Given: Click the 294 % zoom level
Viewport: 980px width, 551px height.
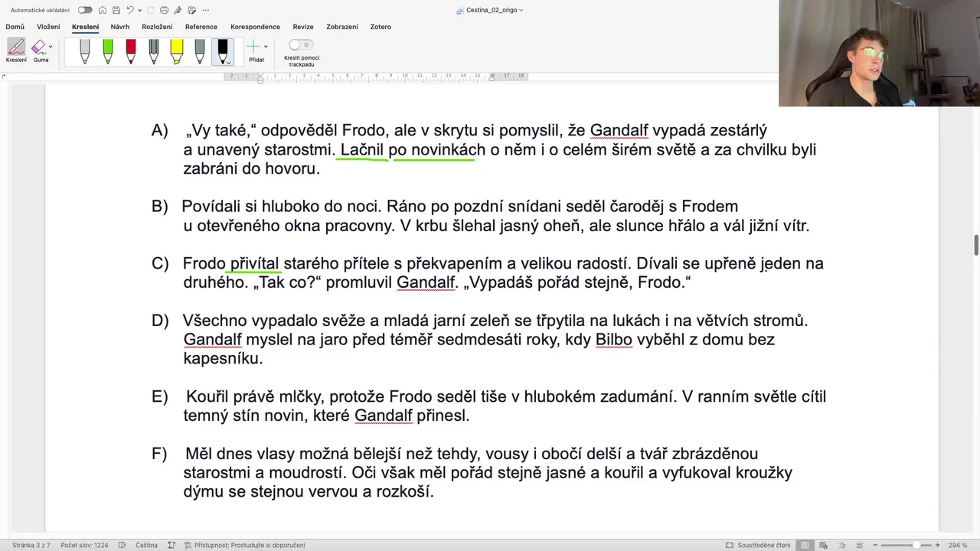Looking at the screenshot, I should point(958,545).
